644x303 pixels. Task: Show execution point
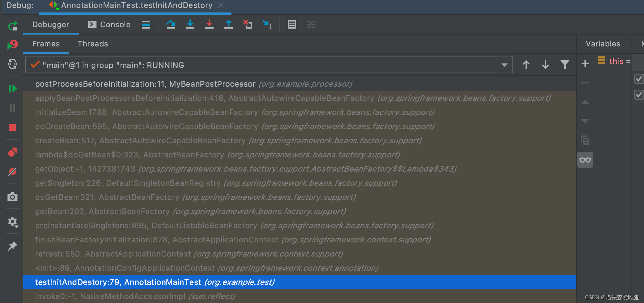(146, 25)
